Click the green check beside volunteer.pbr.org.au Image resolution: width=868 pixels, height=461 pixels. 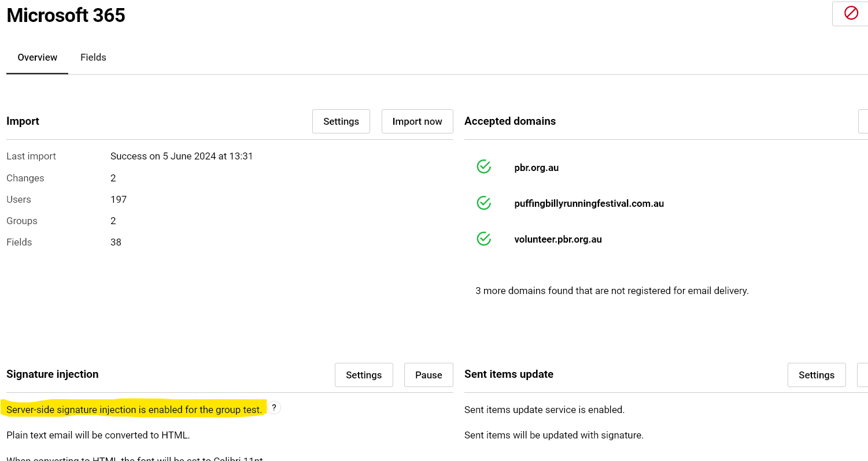(x=484, y=239)
